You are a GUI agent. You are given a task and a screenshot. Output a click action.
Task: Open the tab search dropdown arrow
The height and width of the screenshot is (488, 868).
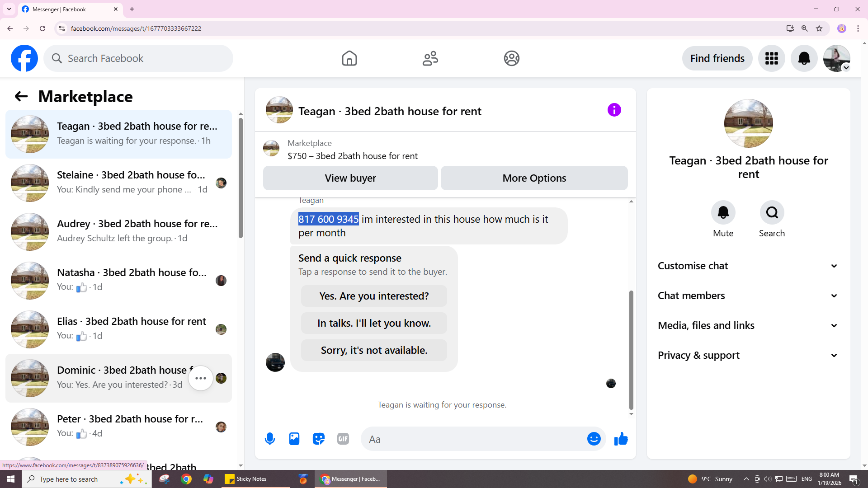(9, 9)
